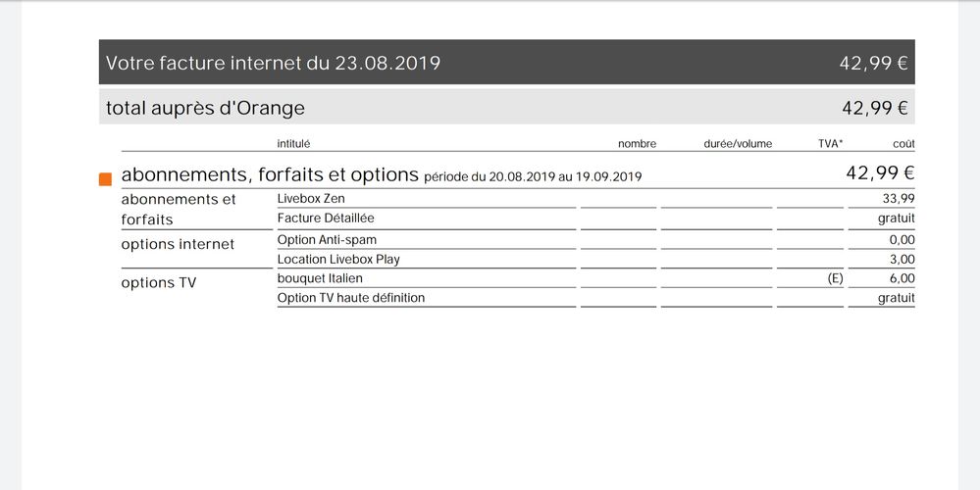Screen dimensions: 980x490
Task: Click the 'coût' column header
Action: 903,144
